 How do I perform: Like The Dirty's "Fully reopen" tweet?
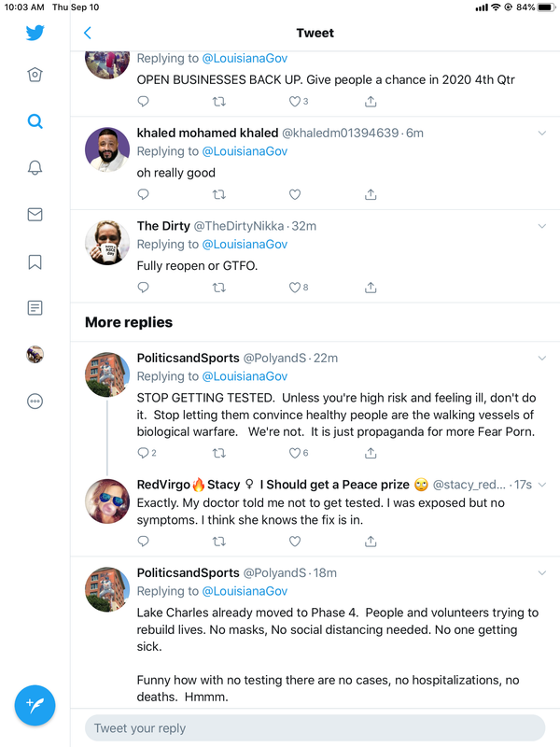coord(295,288)
